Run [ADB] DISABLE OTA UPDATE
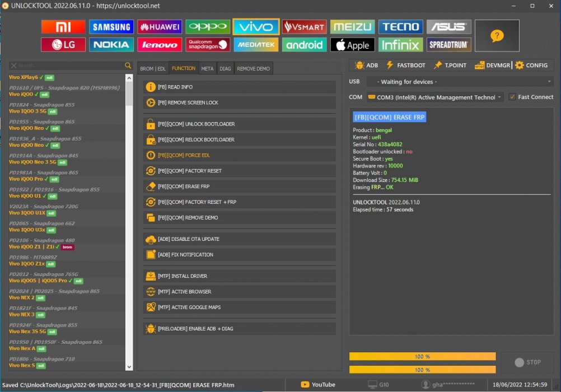This screenshot has height=392, width=561. coord(240,239)
